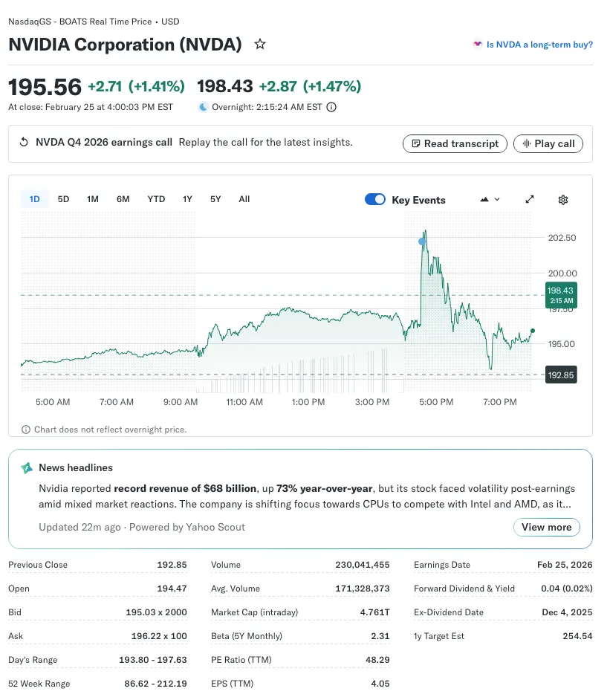Image resolution: width=610 pixels, height=700 pixels.
Task: Click the 198.43 overnight price label on chart
Action: pos(560,295)
